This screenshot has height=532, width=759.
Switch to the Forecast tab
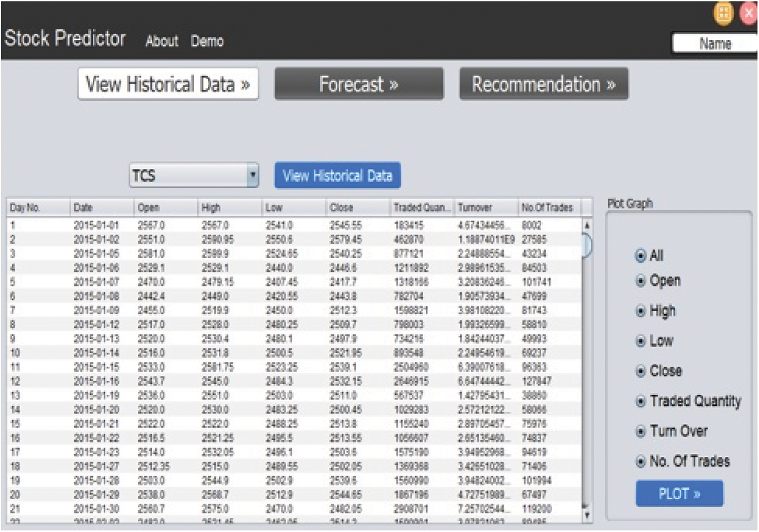point(359,84)
